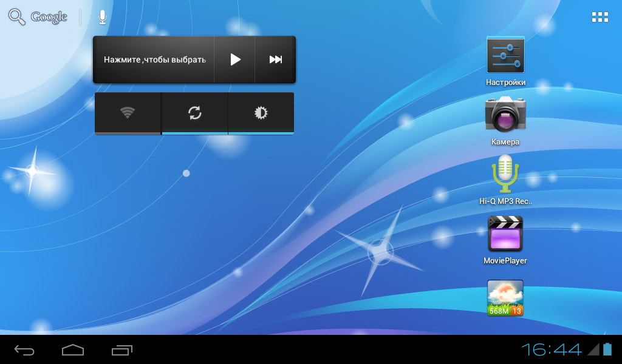Toggle brightness mode in power widget
622x364 pixels.
[x=261, y=113]
